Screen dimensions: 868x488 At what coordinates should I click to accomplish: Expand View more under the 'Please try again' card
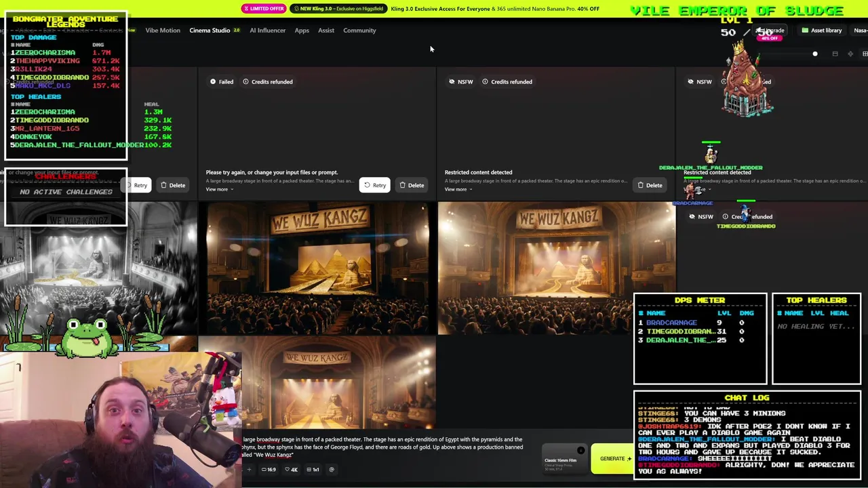[x=220, y=189]
